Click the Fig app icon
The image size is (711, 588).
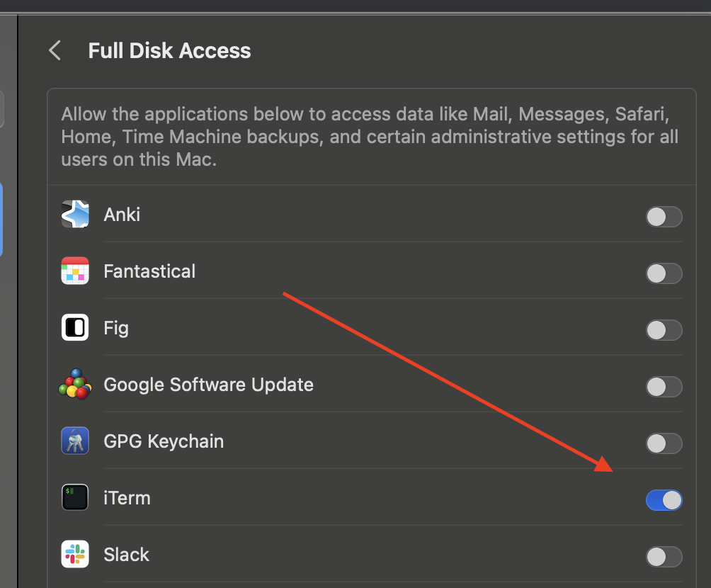tap(75, 327)
